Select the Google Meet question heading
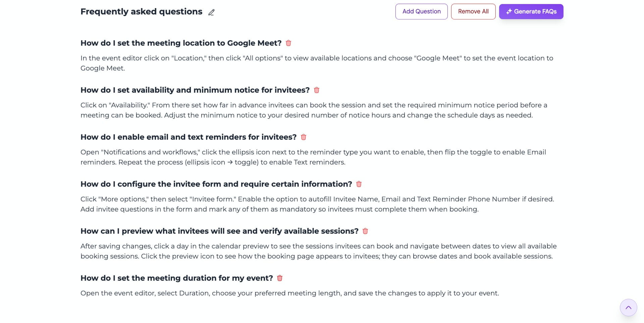This screenshot has height=323, width=644. [x=181, y=43]
